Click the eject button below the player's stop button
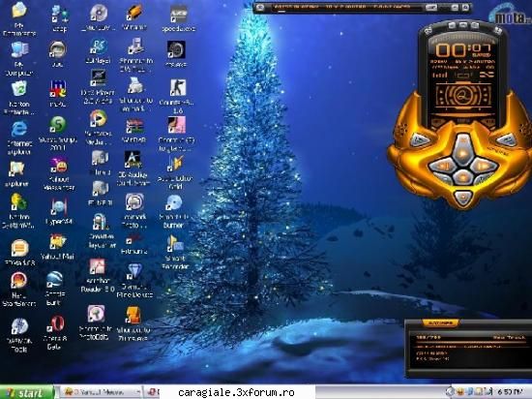The height and width of the screenshot is (399, 532). click(x=462, y=198)
